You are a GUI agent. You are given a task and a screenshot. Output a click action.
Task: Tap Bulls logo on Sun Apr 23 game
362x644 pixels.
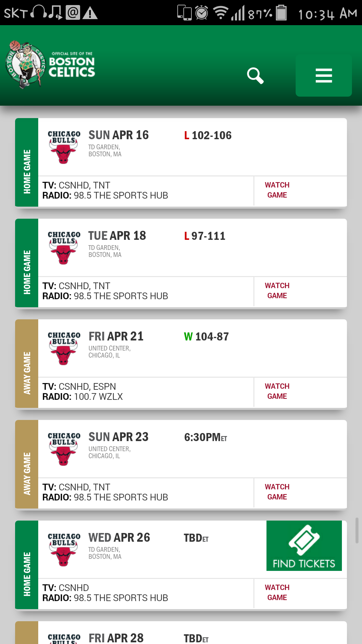[x=64, y=449]
